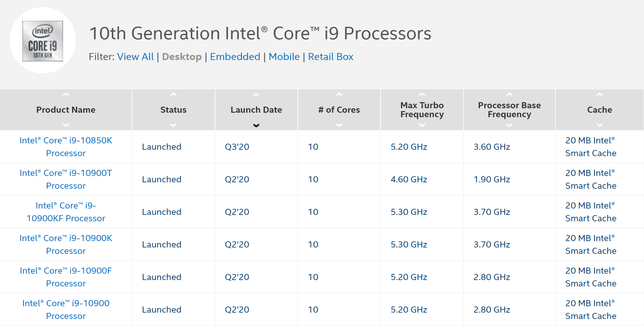Click Q2'20 launch date in i9-10900 row

point(237,310)
